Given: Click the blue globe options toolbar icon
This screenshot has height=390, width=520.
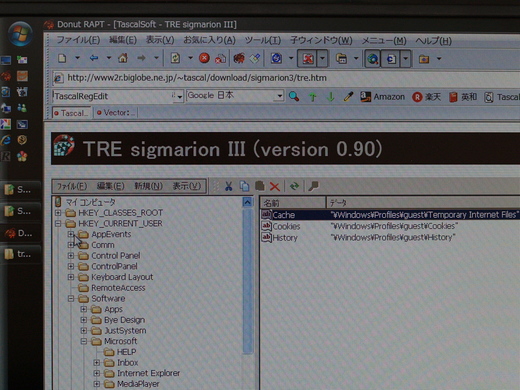Looking at the screenshot, I should (x=276, y=58).
